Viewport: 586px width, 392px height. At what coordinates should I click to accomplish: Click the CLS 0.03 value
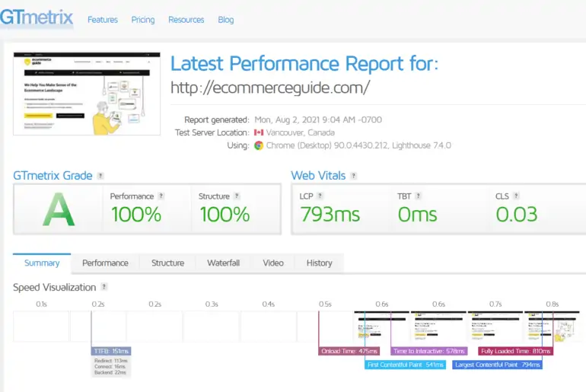[x=517, y=215]
